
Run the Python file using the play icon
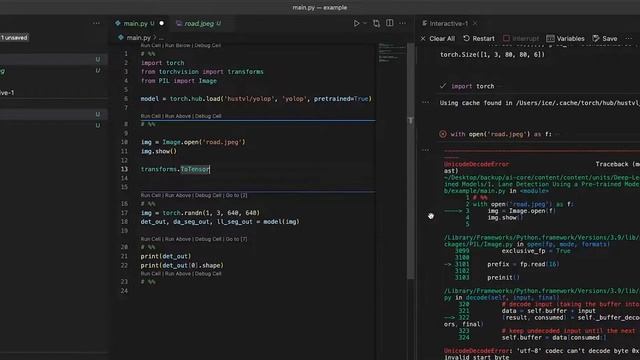(x=356, y=23)
